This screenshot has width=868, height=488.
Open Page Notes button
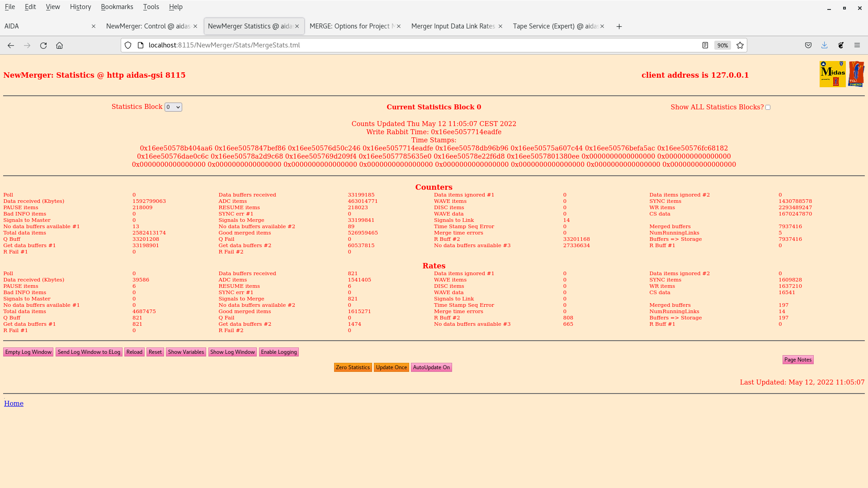pyautogui.click(x=798, y=360)
